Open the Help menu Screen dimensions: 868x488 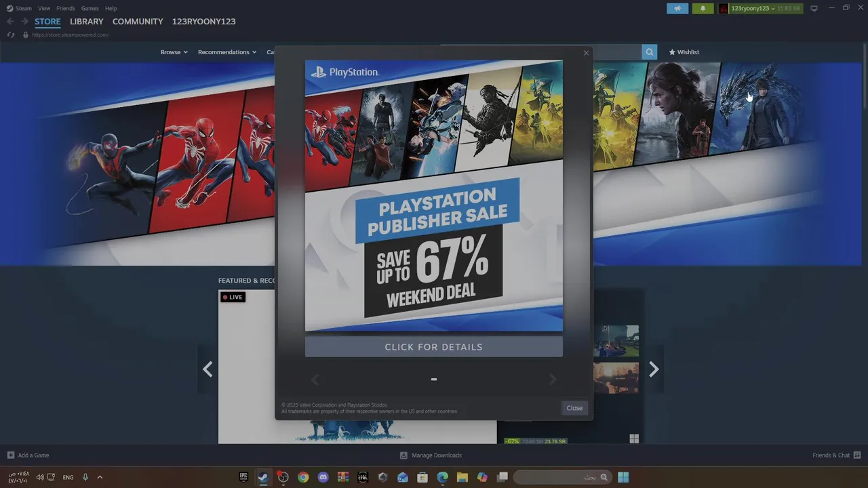click(111, 8)
